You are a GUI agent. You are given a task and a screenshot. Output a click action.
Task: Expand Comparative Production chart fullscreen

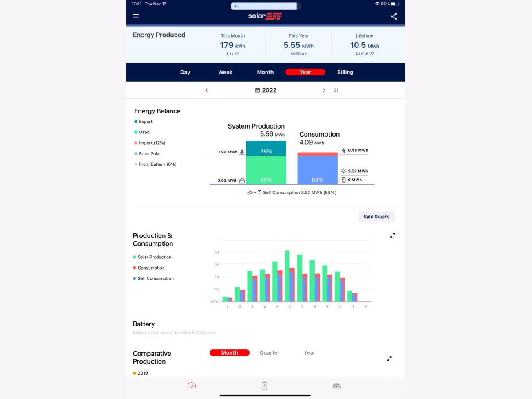pos(389,358)
